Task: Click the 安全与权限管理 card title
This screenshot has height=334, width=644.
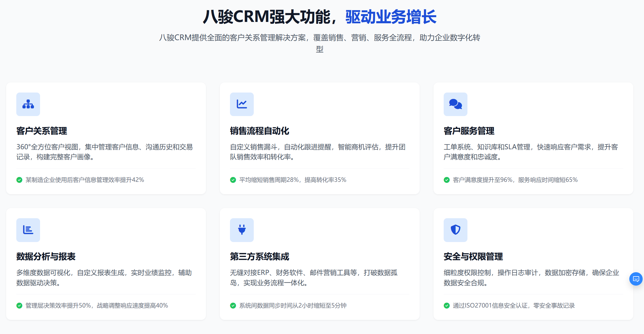Action: [473, 257]
